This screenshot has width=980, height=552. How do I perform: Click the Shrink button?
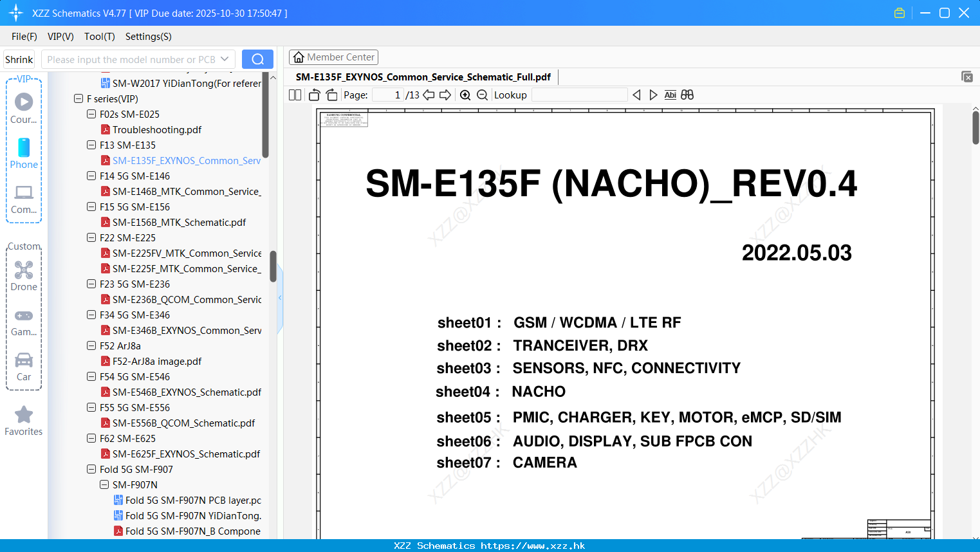tap(19, 59)
